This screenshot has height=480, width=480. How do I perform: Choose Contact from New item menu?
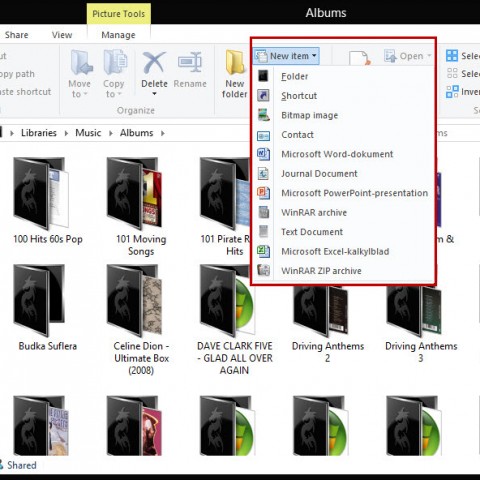[343, 135]
